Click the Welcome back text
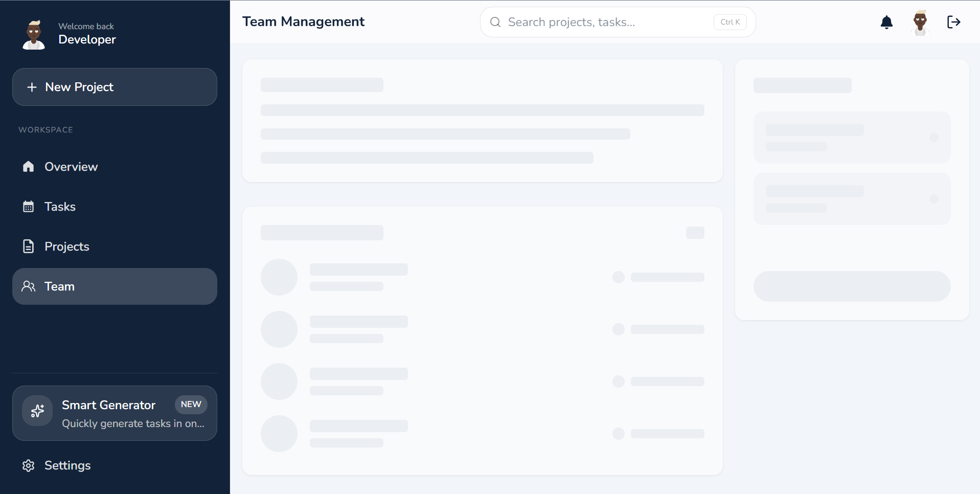 pyautogui.click(x=86, y=26)
